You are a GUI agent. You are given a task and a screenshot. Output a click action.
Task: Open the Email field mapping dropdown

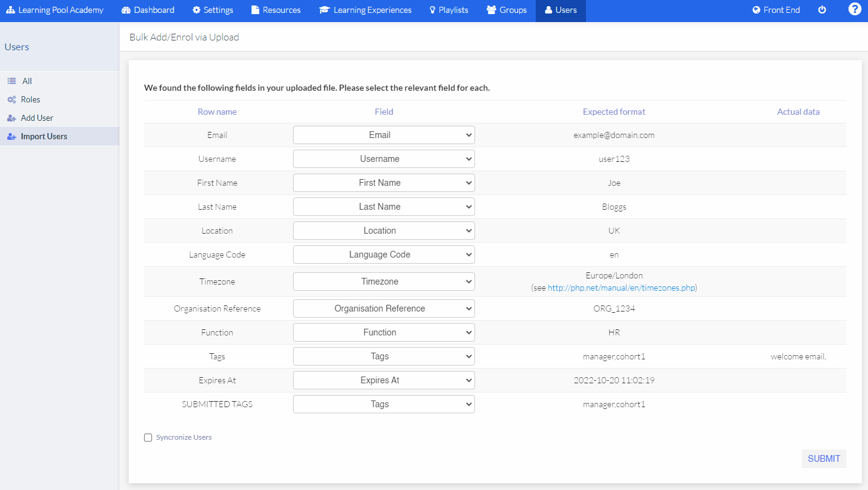384,134
